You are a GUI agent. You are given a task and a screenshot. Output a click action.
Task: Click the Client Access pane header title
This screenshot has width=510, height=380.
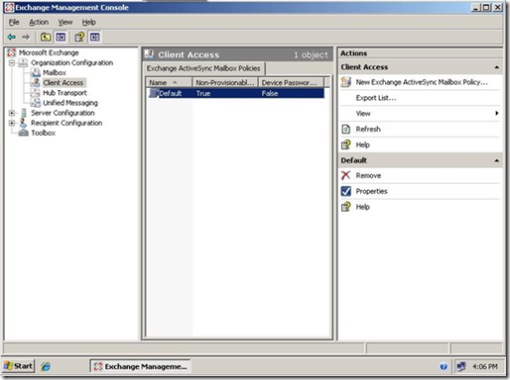point(188,55)
